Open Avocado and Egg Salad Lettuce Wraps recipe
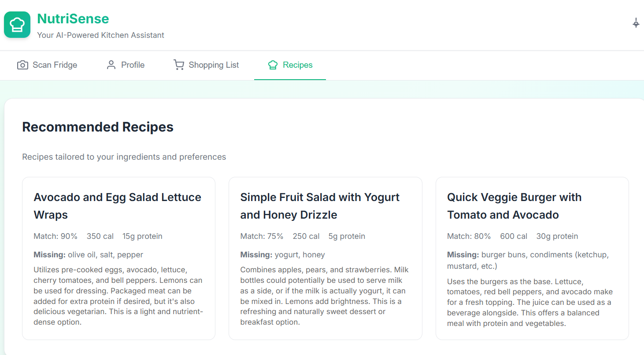The height and width of the screenshot is (355, 644). pos(117,206)
